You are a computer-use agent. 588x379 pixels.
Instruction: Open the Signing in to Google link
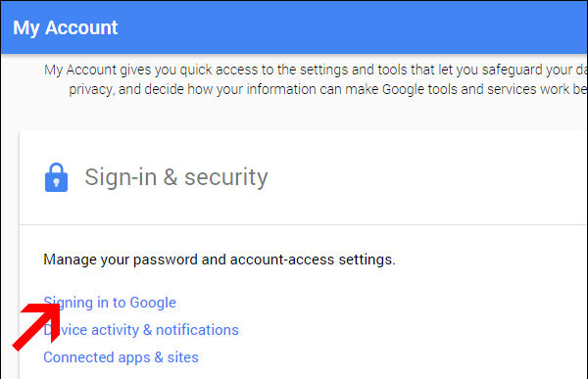click(110, 303)
